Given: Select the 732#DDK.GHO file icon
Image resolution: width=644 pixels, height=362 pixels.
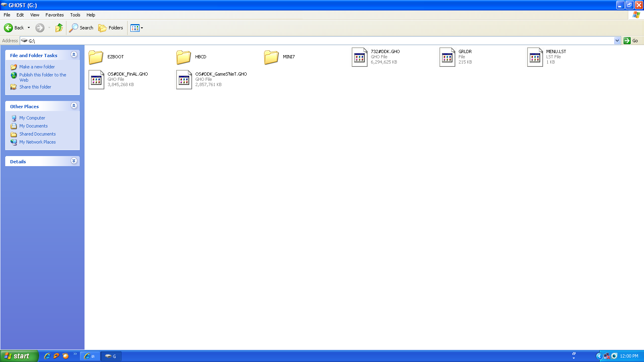Looking at the screenshot, I should coord(359,57).
